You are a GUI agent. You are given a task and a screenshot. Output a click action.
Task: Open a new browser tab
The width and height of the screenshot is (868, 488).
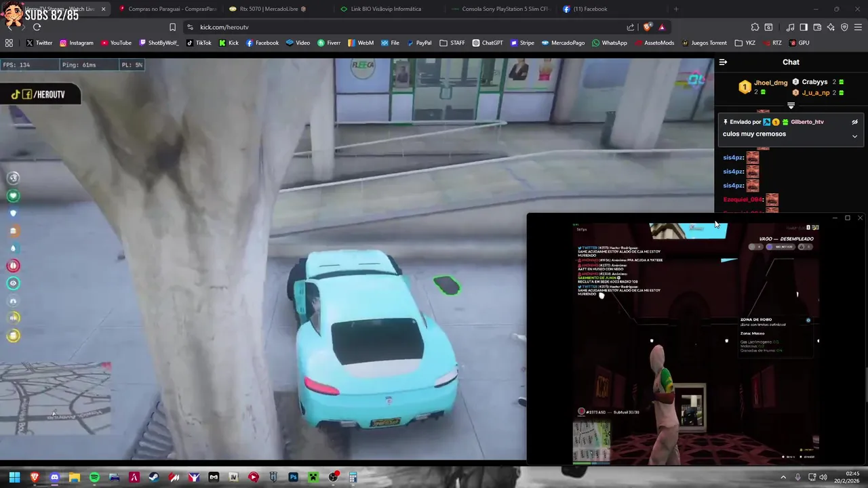click(x=675, y=9)
